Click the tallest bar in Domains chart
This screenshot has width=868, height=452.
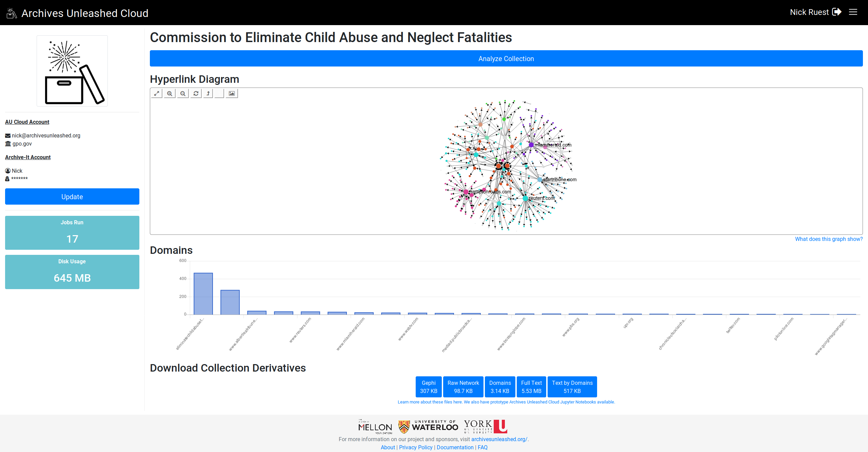click(203, 294)
